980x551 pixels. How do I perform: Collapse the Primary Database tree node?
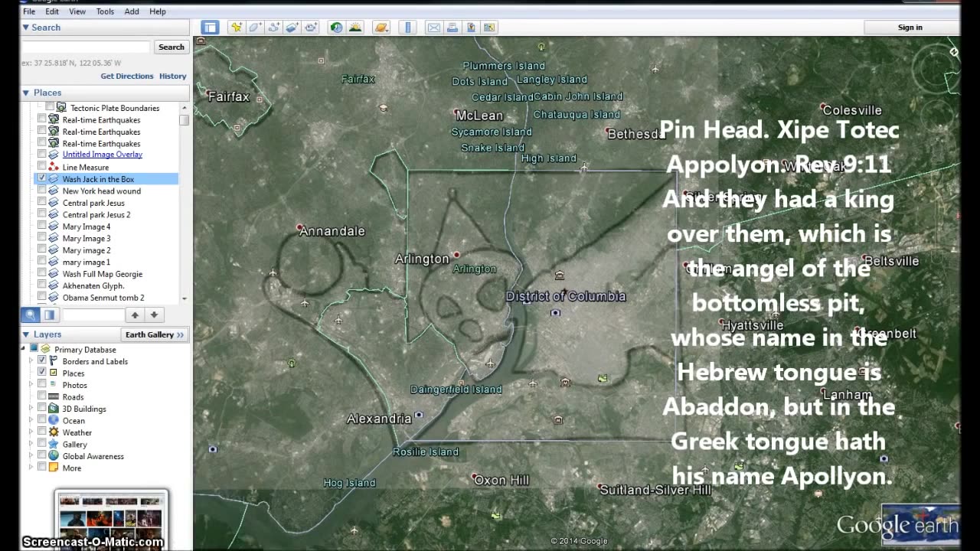(23, 349)
